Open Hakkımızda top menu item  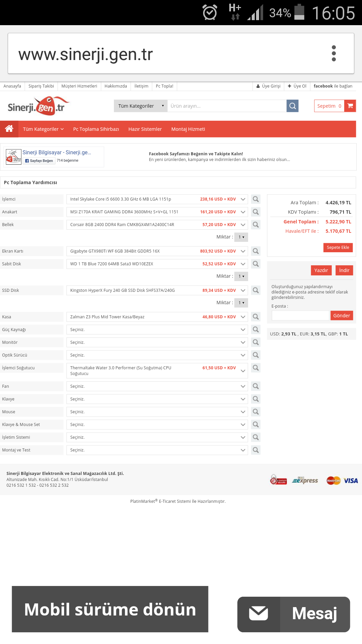point(116,86)
